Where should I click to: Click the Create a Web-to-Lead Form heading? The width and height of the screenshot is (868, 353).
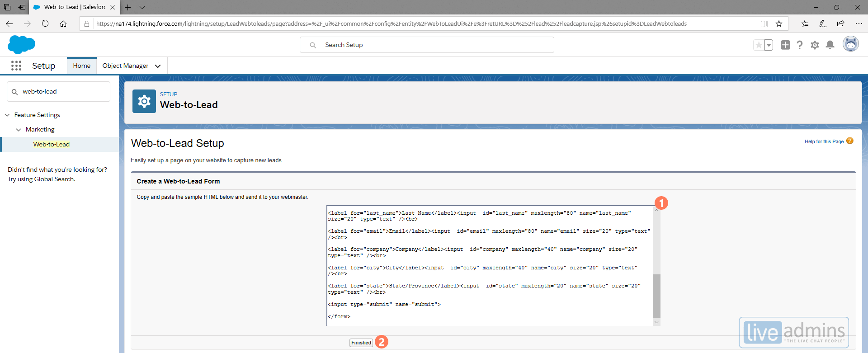coord(178,181)
